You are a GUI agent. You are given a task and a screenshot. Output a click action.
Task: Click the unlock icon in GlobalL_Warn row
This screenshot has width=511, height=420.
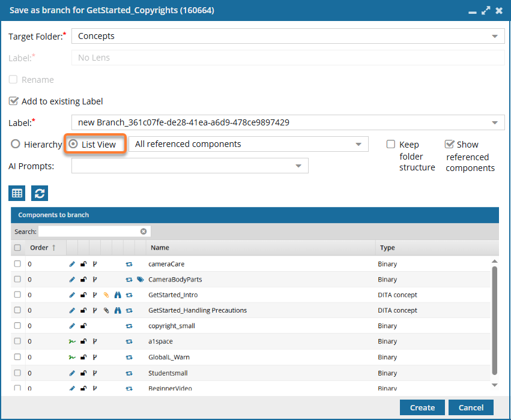point(83,357)
